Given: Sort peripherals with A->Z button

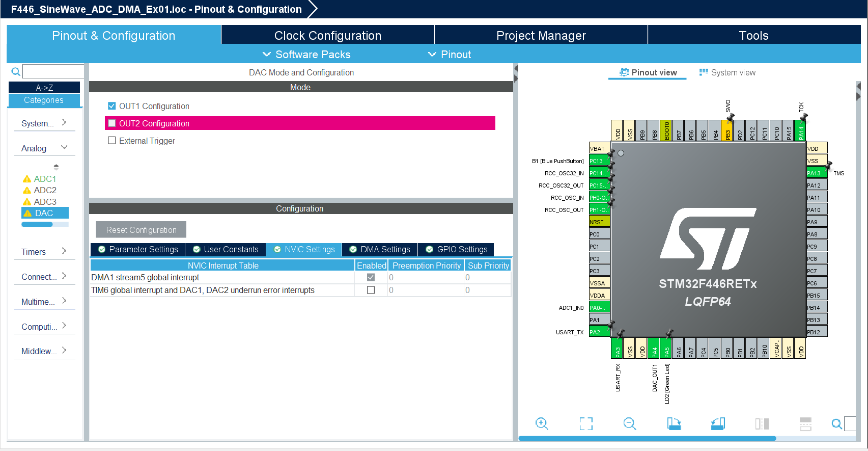Looking at the screenshot, I should pyautogui.click(x=44, y=88).
